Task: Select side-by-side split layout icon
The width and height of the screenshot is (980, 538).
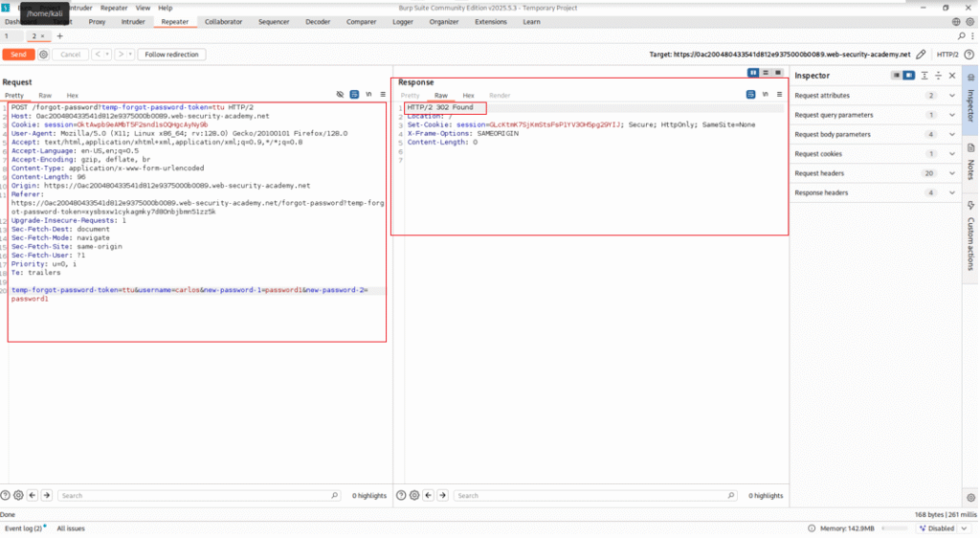Action: [753, 73]
